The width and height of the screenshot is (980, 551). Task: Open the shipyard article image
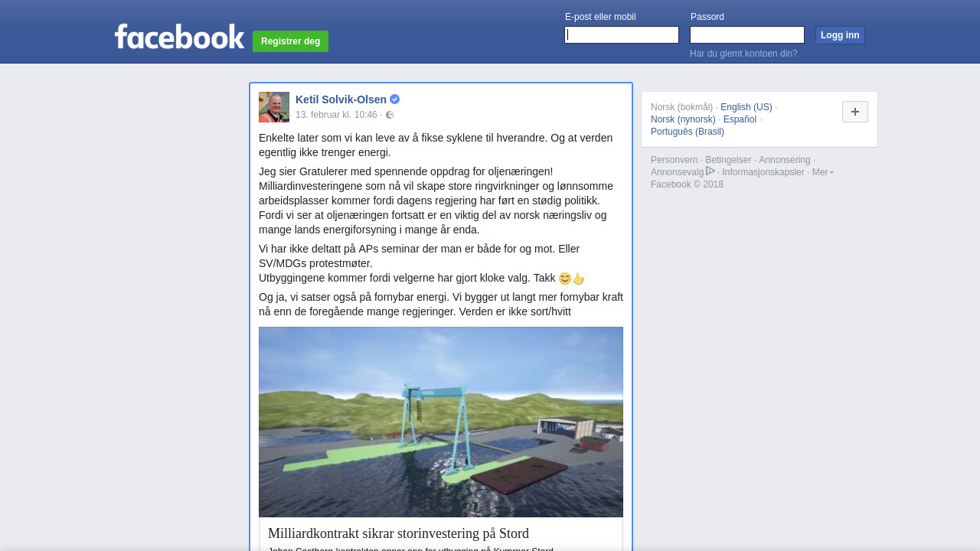click(441, 422)
